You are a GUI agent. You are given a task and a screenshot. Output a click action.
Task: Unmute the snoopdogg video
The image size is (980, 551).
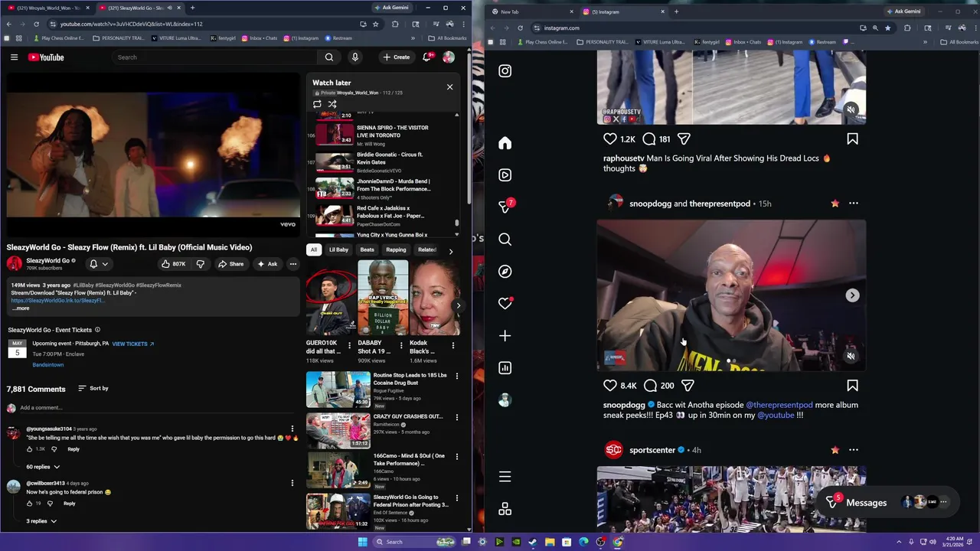851,356
